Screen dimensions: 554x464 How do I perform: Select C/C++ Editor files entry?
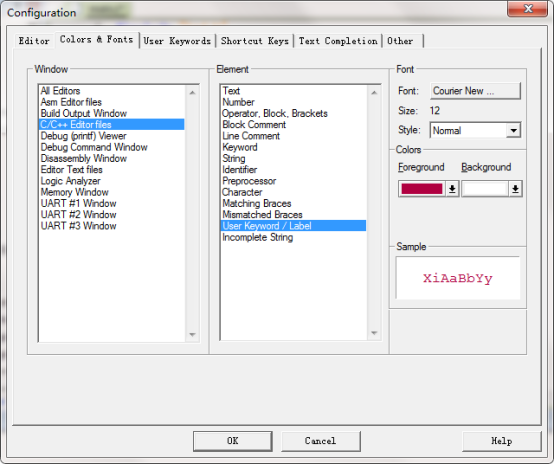pos(112,124)
